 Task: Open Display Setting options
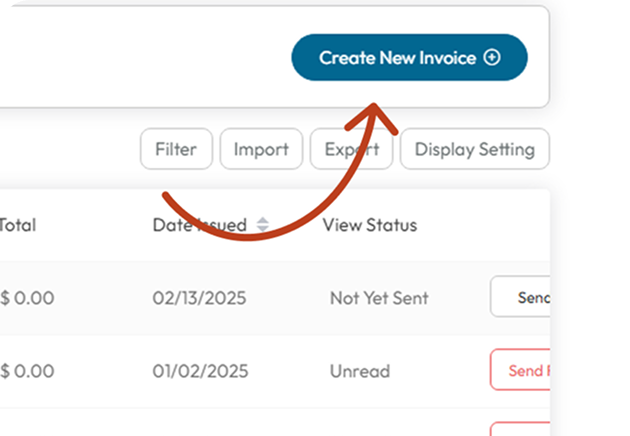coord(474,150)
